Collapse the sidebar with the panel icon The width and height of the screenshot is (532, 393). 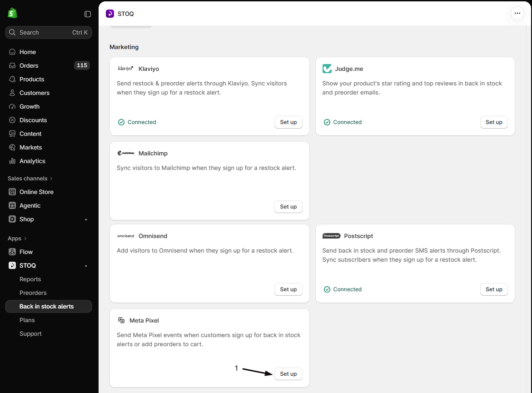coord(88,14)
